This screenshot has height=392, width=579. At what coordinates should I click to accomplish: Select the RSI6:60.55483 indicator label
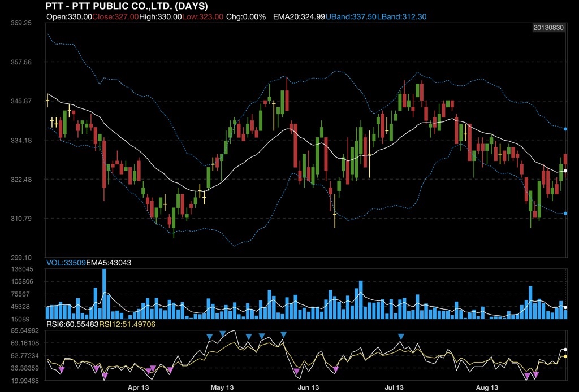[x=72, y=325]
